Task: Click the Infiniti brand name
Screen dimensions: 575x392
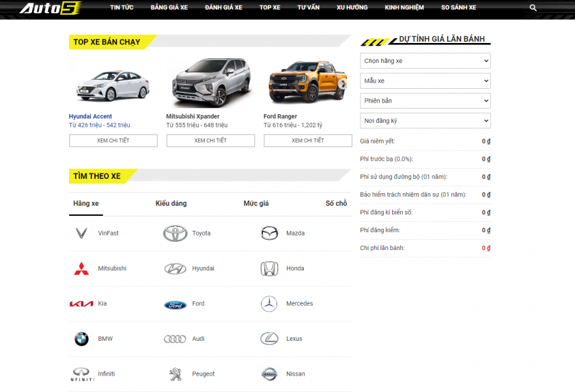Action: coord(107,374)
